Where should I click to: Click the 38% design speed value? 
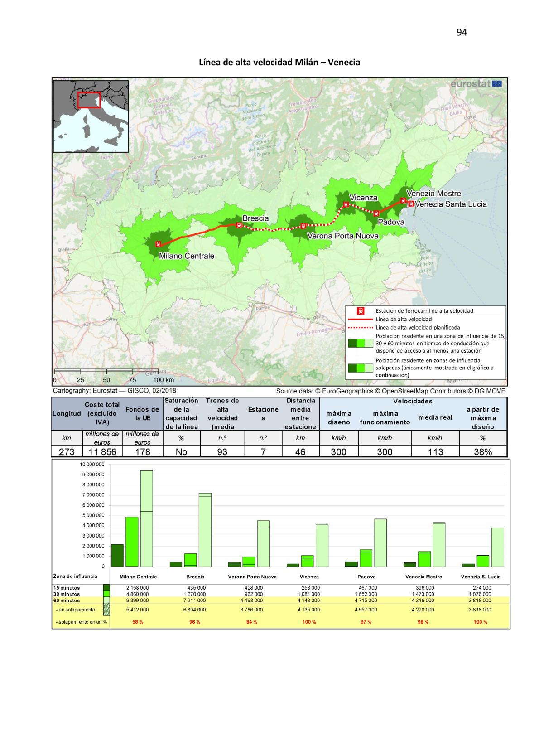(482, 451)
